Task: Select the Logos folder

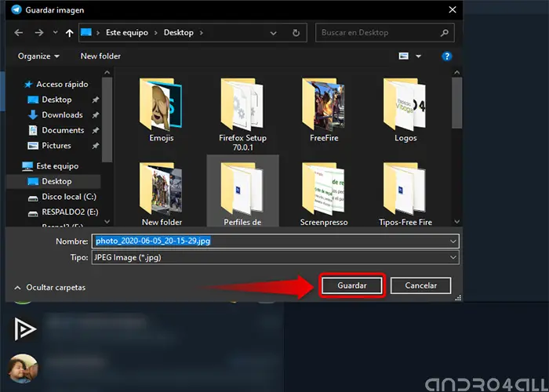Action: [405, 110]
